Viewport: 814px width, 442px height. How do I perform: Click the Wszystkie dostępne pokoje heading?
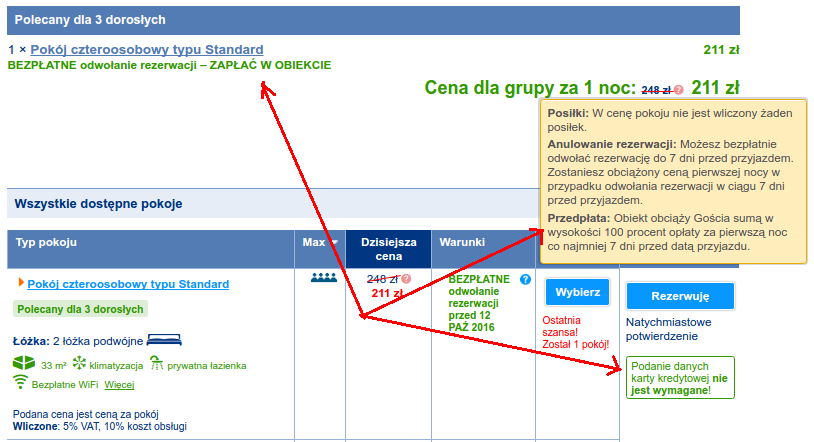[98, 204]
